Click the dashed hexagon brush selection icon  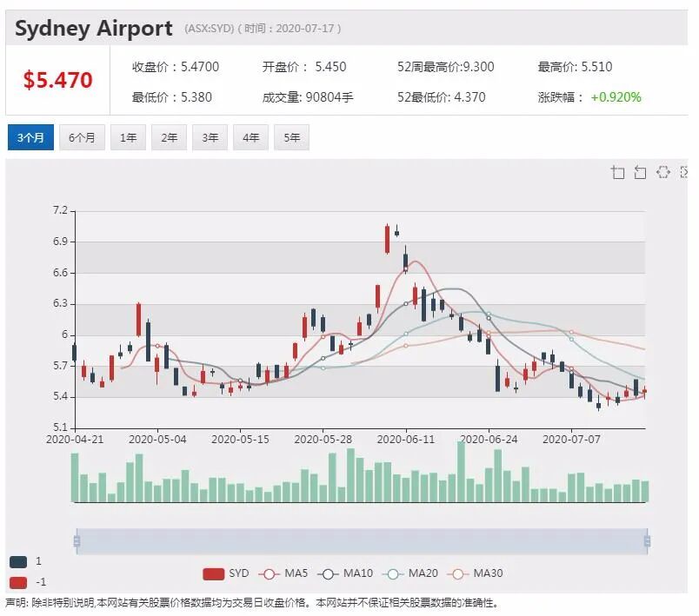click(x=662, y=171)
